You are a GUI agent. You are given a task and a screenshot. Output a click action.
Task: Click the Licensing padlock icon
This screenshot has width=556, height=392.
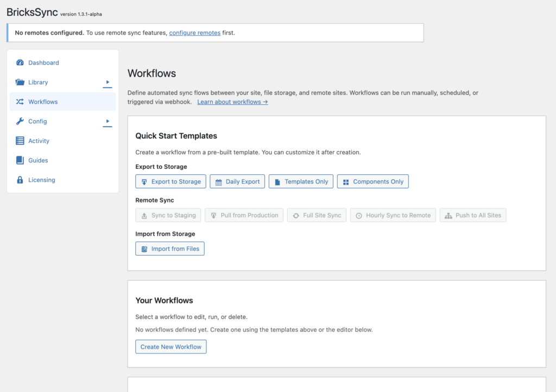point(20,180)
